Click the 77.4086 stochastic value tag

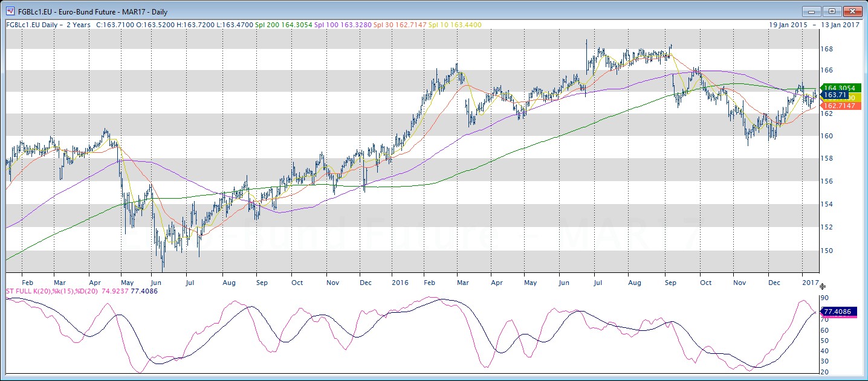[x=838, y=312]
